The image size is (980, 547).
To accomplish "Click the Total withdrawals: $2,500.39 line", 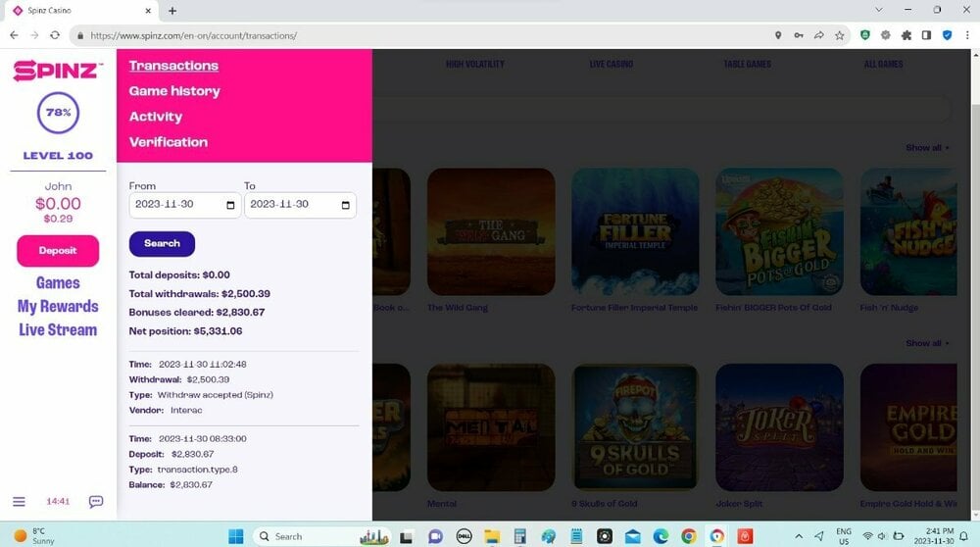I will pos(199,294).
